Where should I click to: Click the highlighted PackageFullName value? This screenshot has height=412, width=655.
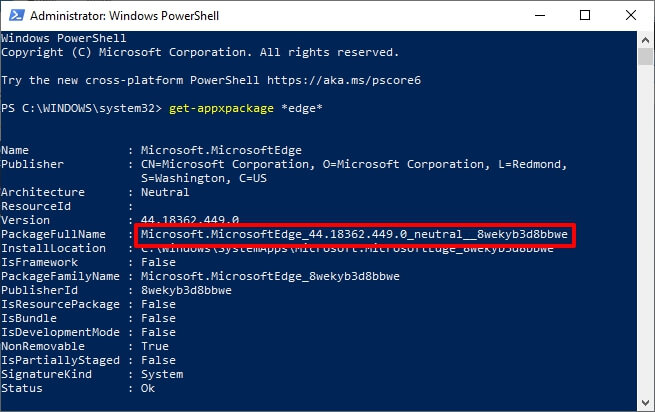click(x=354, y=234)
